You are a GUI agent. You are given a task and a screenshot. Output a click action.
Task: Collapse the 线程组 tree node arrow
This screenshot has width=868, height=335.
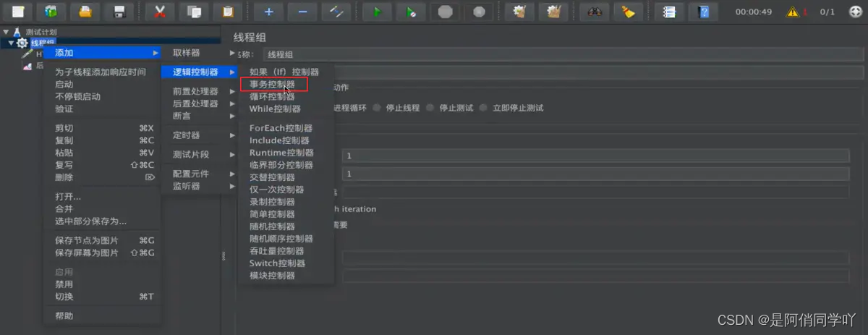[11, 43]
